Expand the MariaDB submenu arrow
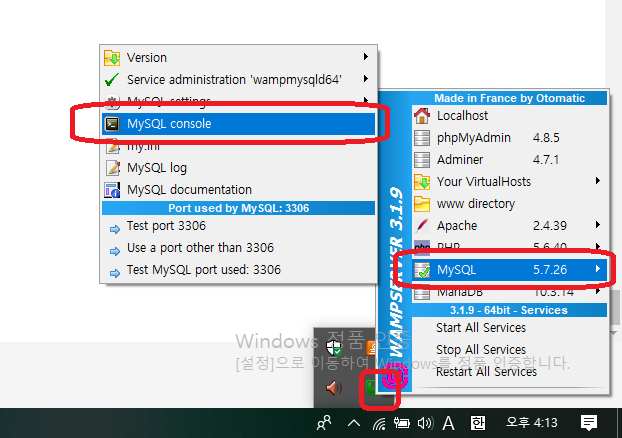 (598, 292)
